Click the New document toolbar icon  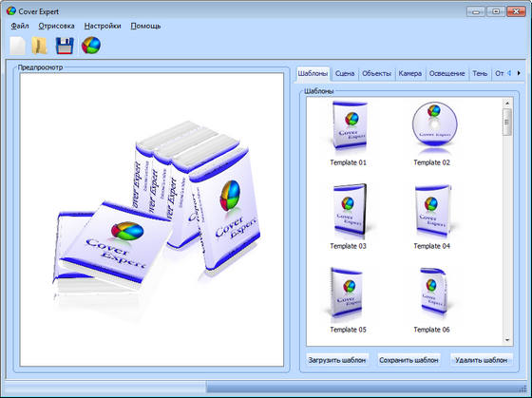pos(18,46)
